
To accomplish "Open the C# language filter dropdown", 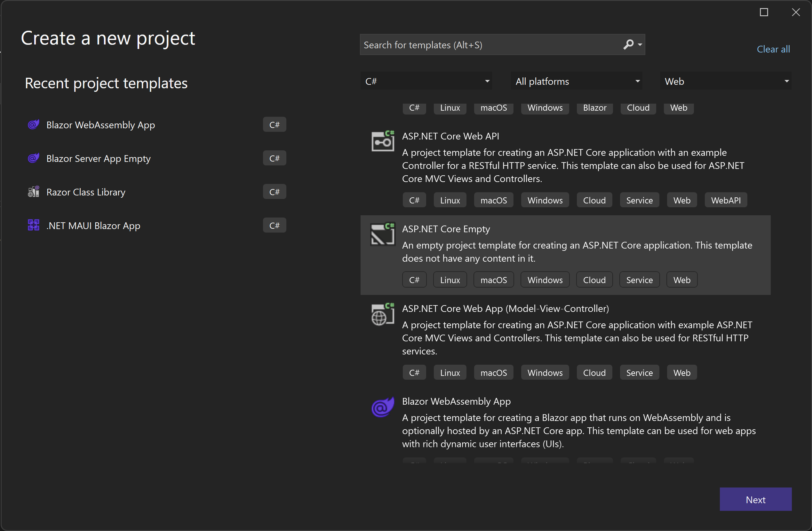I will [x=426, y=81].
